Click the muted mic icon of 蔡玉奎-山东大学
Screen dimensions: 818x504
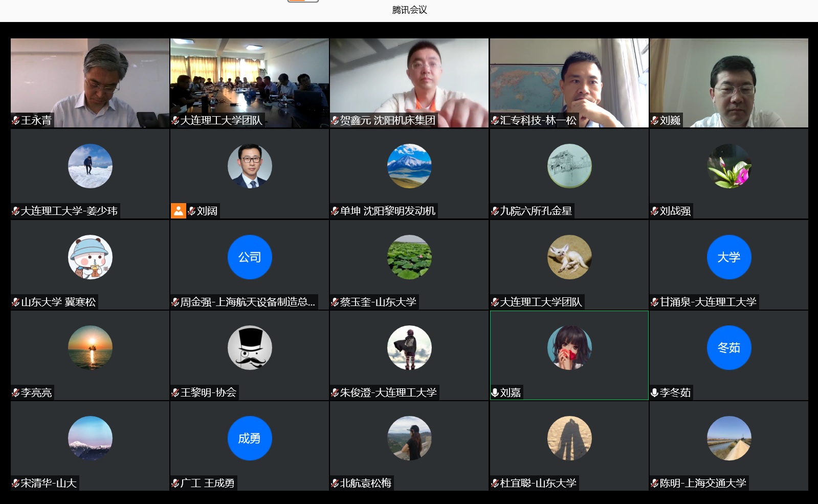tap(335, 302)
